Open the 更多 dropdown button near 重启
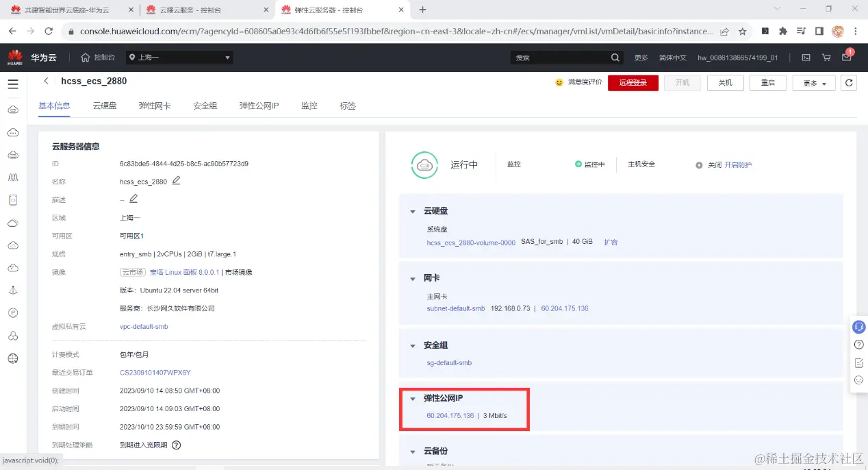The image size is (868, 470). 813,83
